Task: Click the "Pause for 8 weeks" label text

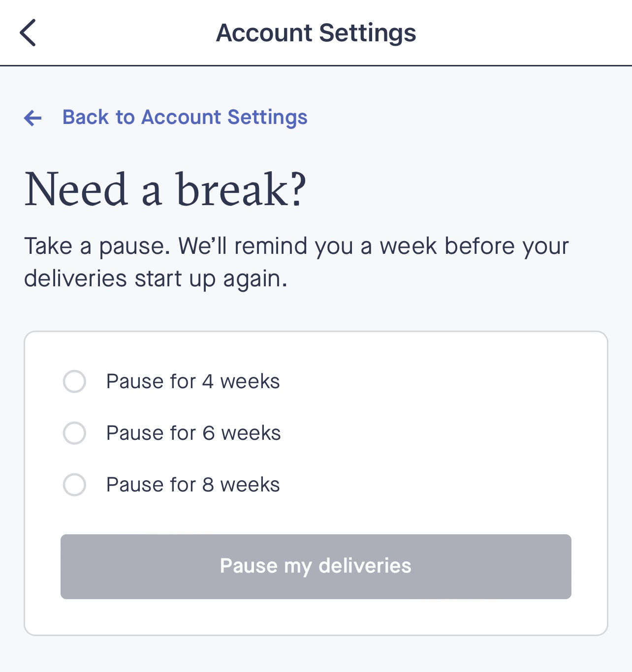Action: (193, 485)
